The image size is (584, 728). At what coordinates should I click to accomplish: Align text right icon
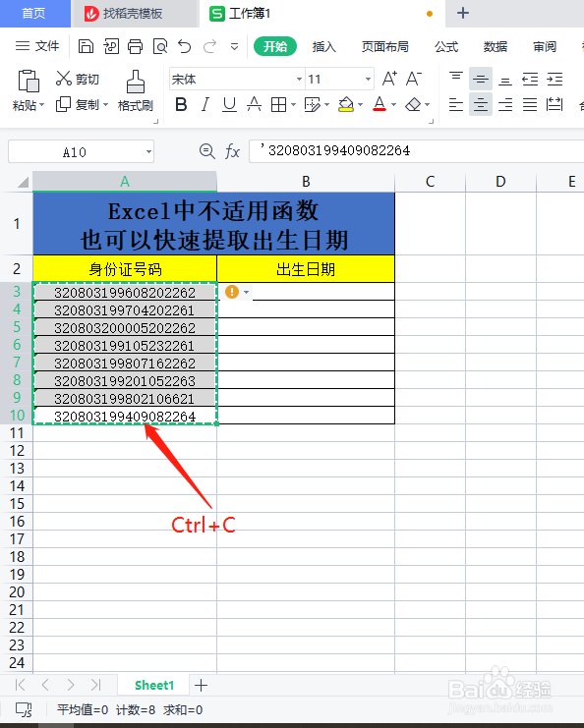click(505, 105)
